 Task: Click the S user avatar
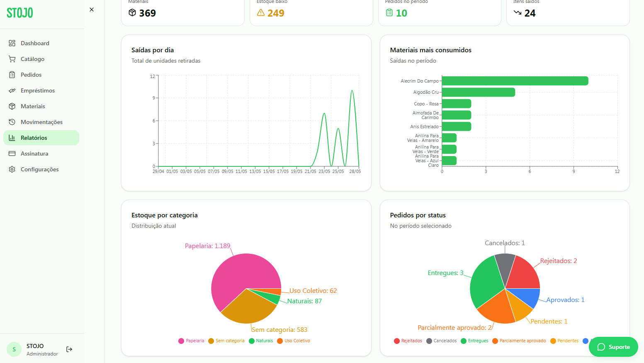tap(14, 349)
